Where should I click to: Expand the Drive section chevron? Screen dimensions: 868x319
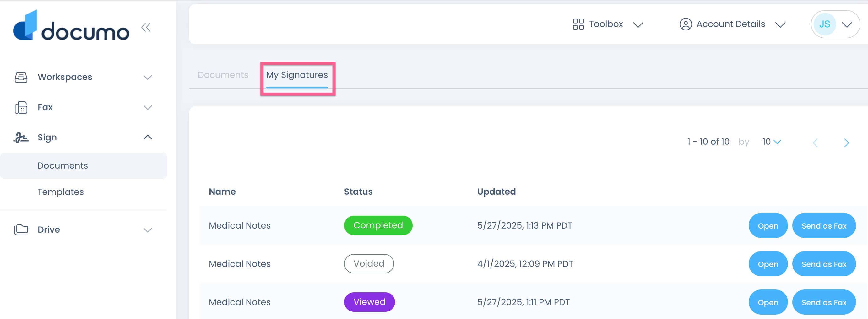(x=148, y=230)
